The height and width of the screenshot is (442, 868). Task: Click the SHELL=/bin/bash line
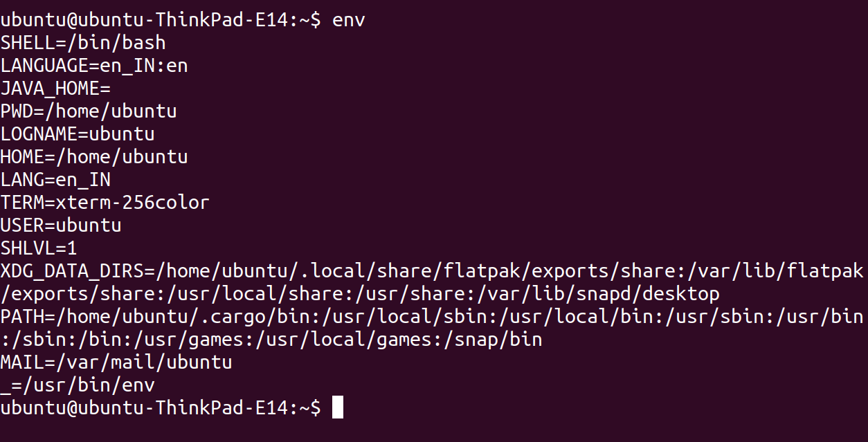point(83,43)
